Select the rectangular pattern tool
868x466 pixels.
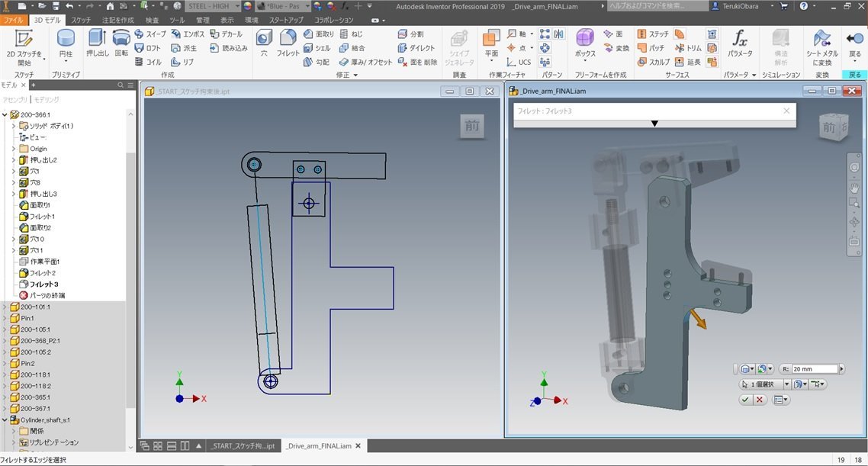[x=545, y=34]
